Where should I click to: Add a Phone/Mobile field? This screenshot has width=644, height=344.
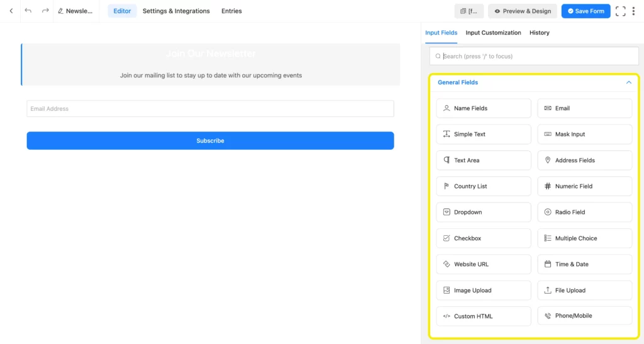coord(584,316)
